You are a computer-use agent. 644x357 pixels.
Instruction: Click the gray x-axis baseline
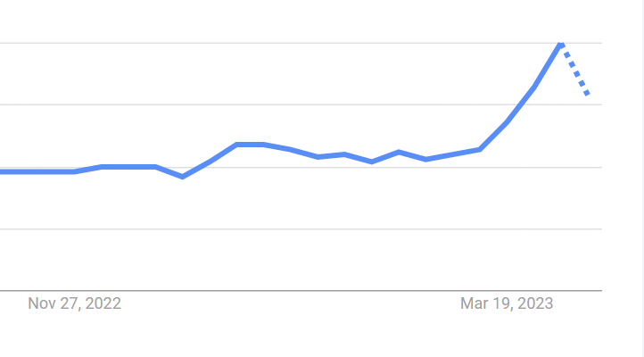(x=301, y=290)
